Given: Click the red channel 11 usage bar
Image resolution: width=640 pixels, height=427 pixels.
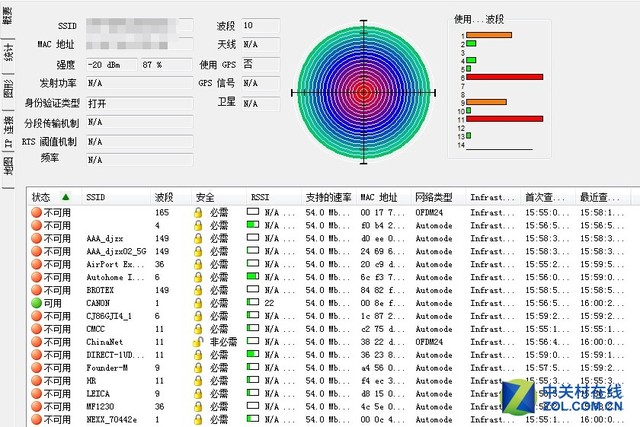Looking at the screenshot, I should click(x=504, y=119).
